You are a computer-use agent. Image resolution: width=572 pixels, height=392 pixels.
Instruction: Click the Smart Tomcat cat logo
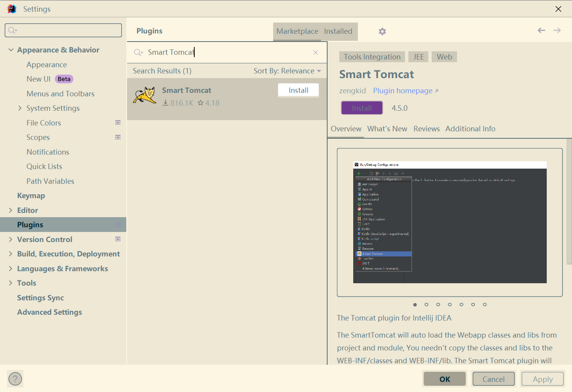coord(145,96)
